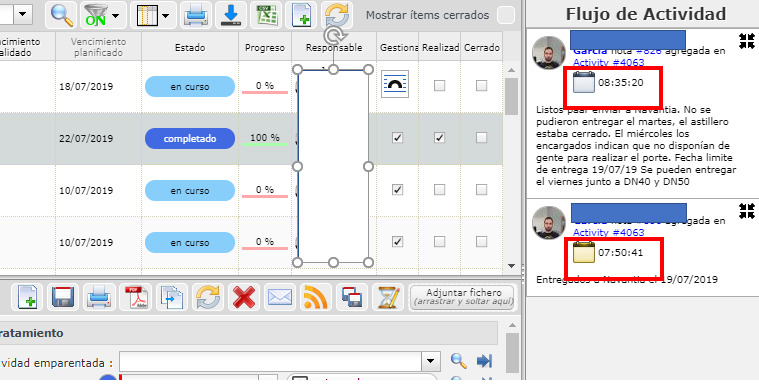Click the 100 % progress bar
Viewport: 759px width, 384px height.
[265, 139]
